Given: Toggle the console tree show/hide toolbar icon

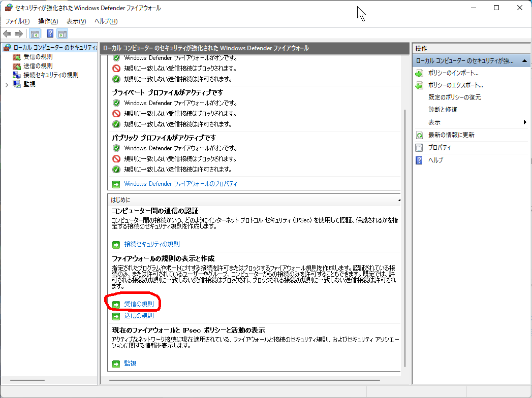Looking at the screenshot, I should coord(35,34).
